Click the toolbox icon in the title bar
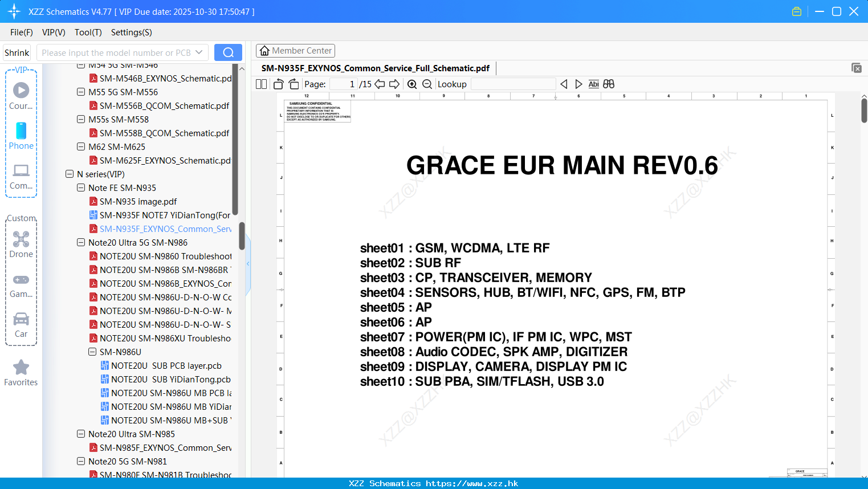 797,11
